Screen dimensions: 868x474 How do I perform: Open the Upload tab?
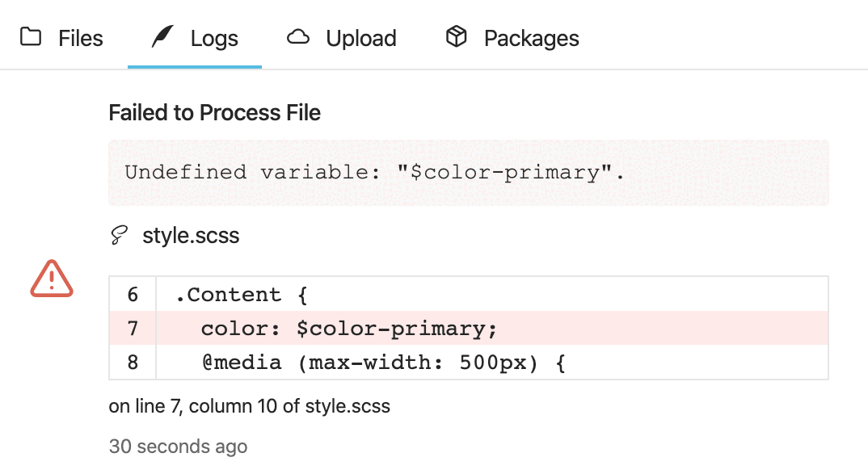(360, 38)
